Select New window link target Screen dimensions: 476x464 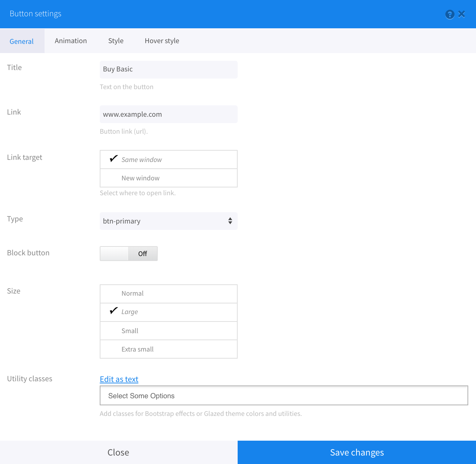pos(168,178)
